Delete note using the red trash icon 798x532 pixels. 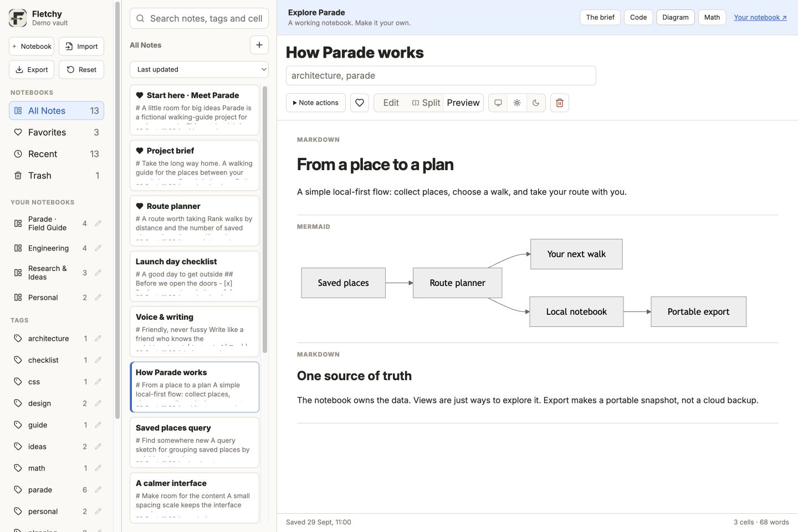pyautogui.click(x=560, y=103)
